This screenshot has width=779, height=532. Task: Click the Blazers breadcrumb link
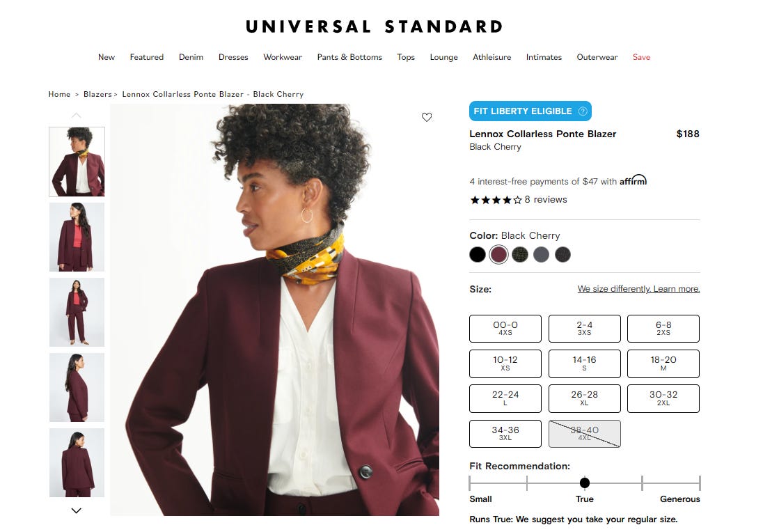click(97, 94)
